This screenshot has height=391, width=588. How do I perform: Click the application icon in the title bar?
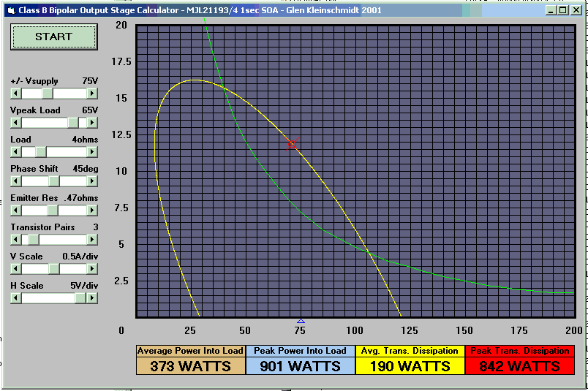click(11, 10)
